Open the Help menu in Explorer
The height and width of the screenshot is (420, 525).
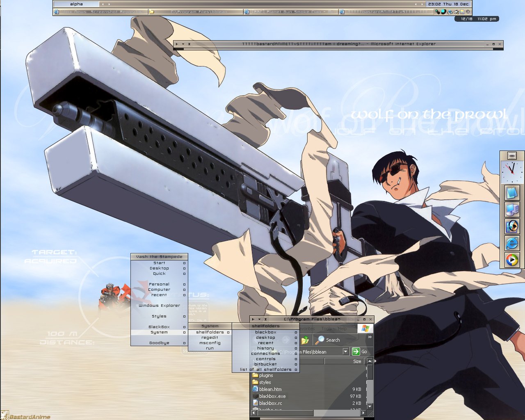[342, 329]
